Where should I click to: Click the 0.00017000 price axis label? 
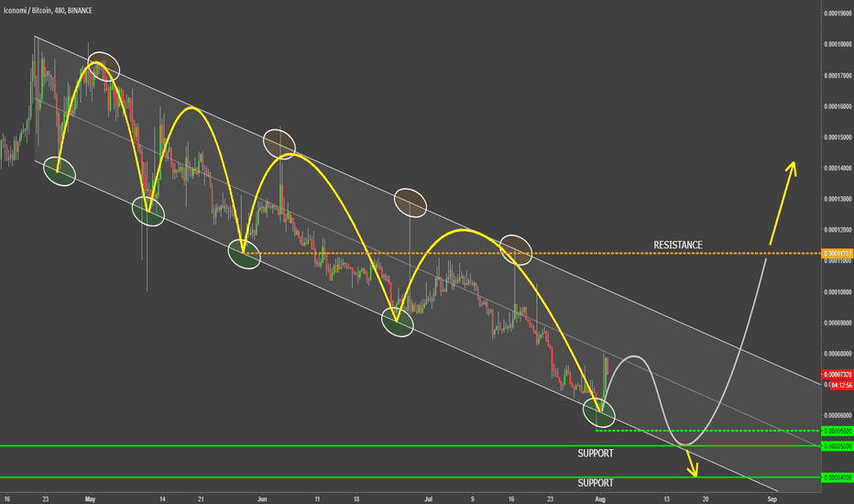838,76
